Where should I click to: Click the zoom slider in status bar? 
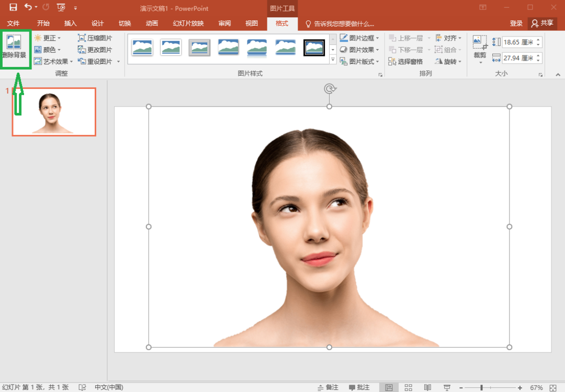(481, 387)
